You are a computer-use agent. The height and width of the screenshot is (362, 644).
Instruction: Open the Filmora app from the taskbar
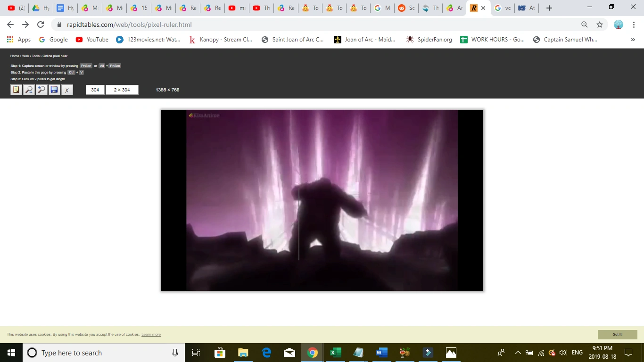pyautogui.click(x=428, y=353)
